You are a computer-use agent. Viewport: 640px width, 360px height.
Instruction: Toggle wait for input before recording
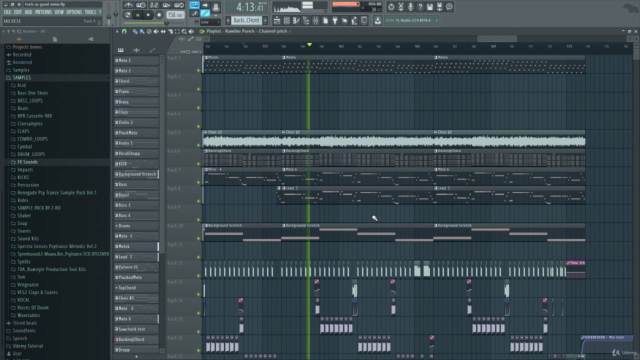(x=141, y=5)
